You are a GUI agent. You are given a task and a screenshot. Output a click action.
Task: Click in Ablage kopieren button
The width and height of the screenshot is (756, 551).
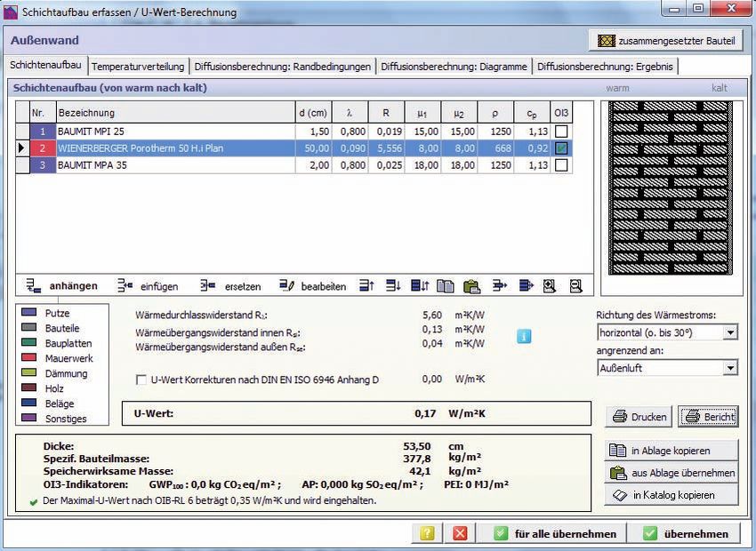672,451
